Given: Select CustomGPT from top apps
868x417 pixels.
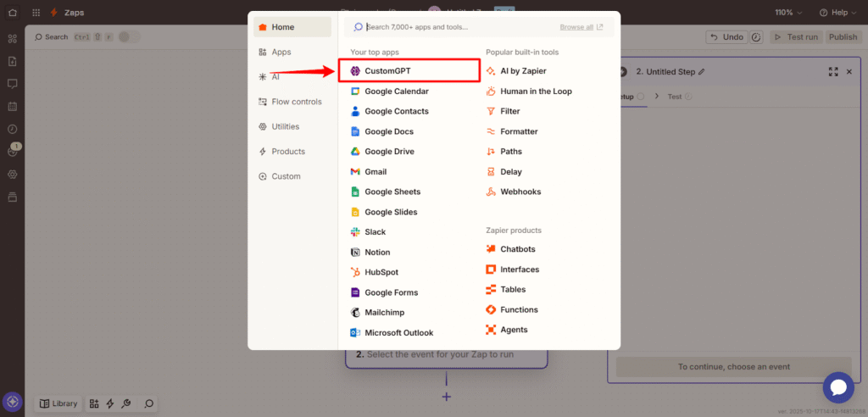Looking at the screenshot, I should pos(409,71).
